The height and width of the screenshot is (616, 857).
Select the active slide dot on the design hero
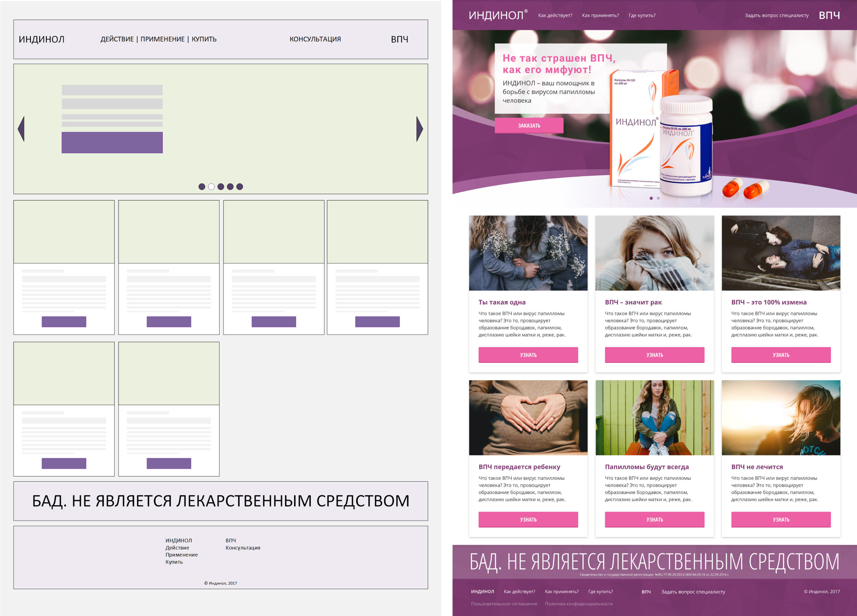(x=651, y=198)
